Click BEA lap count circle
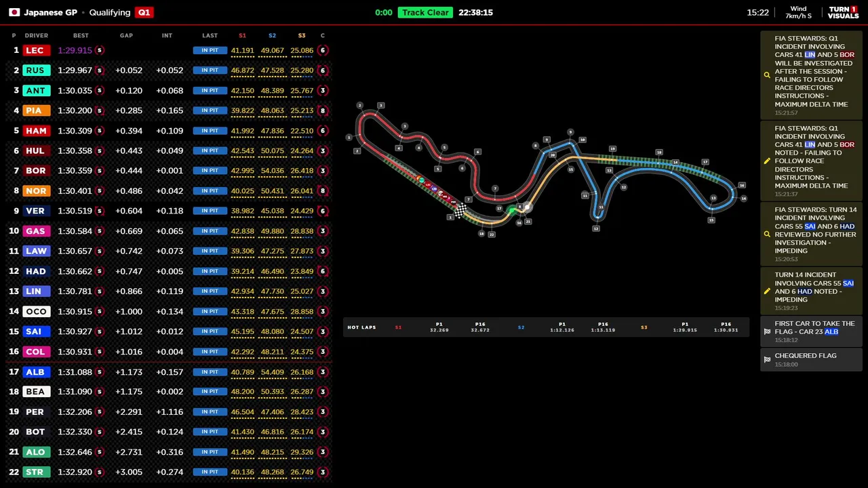The image size is (868, 488). coord(323,392)
